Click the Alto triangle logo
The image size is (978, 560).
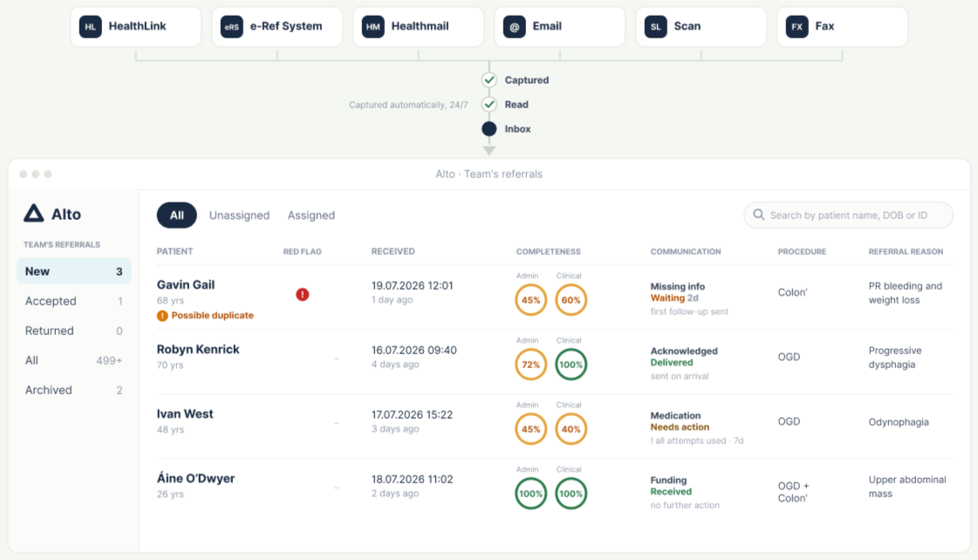[x=34, y=214]
